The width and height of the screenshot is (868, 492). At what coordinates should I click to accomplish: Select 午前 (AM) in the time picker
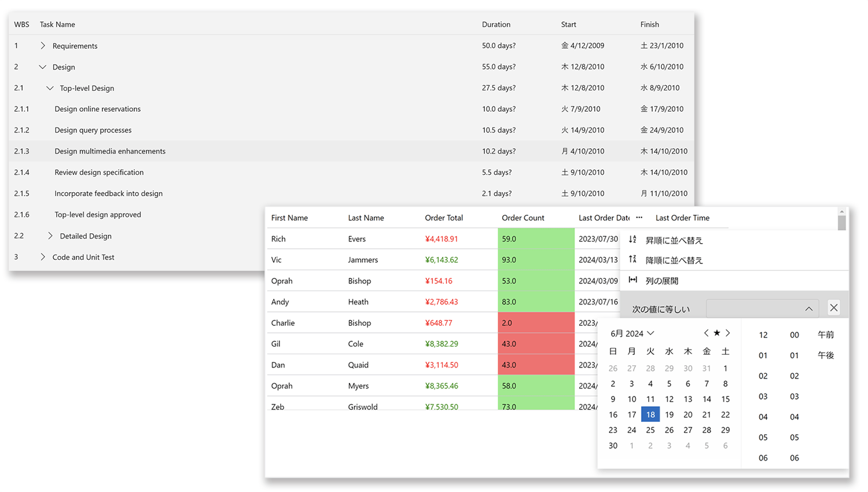pyautogui.click(x=825, y=335)
